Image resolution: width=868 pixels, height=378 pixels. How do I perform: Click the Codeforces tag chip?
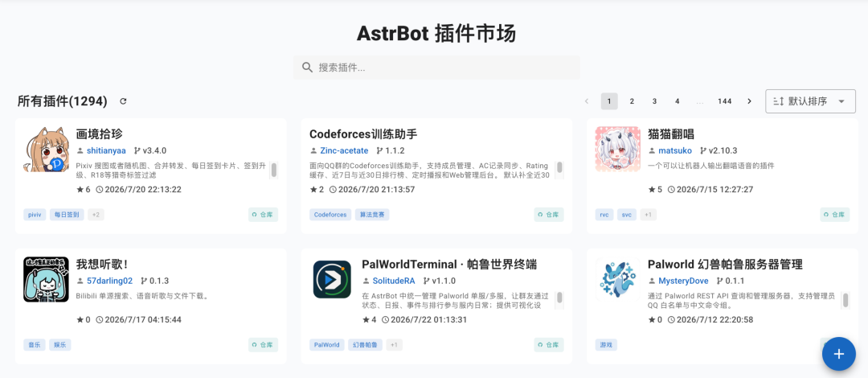330,215
